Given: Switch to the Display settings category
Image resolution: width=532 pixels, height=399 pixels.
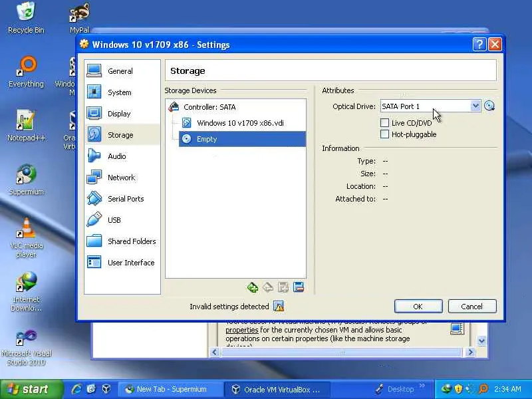Looking at the screenshot, I should click(122, 114).
